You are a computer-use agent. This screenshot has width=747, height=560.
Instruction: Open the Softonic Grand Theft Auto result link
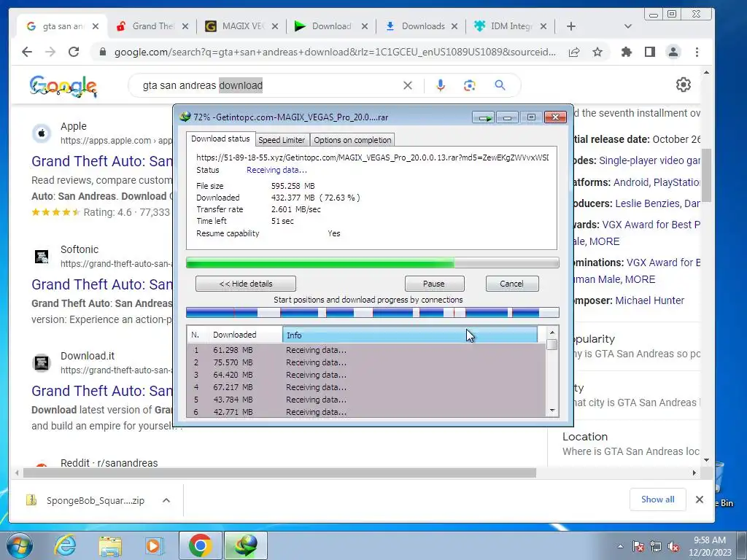(x=102, y=284)
